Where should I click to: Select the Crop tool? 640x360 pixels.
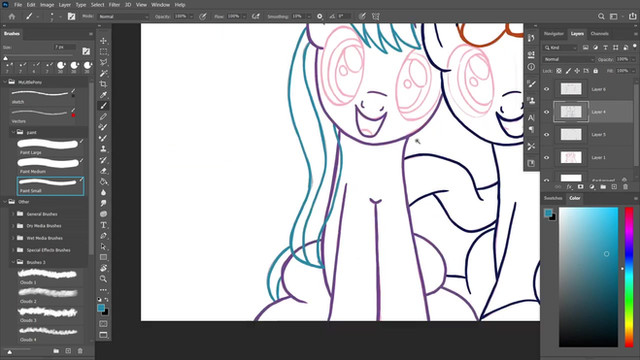coord(103,84)
